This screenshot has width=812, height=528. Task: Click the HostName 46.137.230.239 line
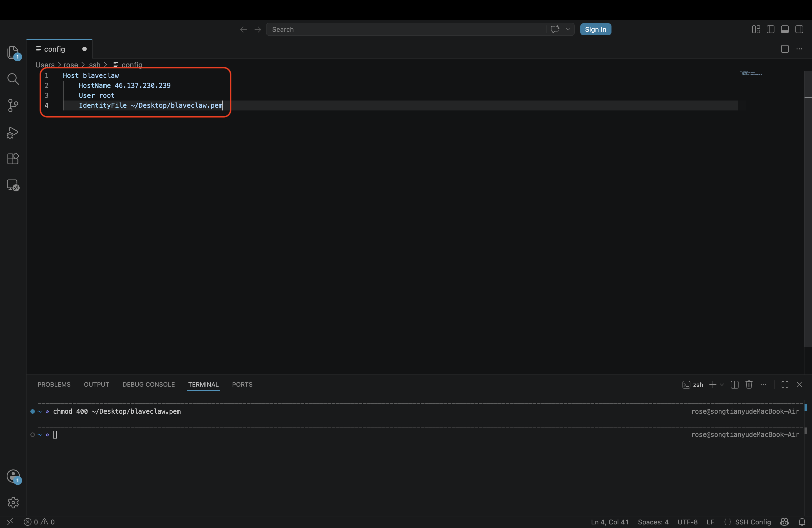click(125, 85)
